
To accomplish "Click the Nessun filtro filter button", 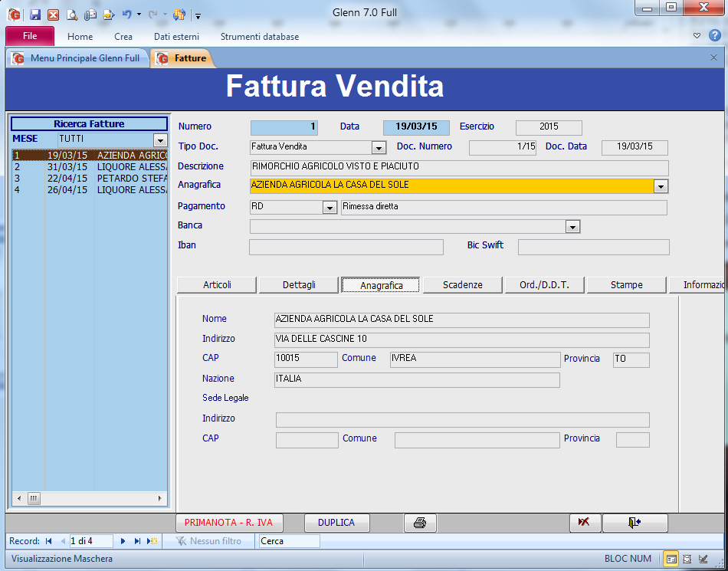I will click(x=209, y=541).
